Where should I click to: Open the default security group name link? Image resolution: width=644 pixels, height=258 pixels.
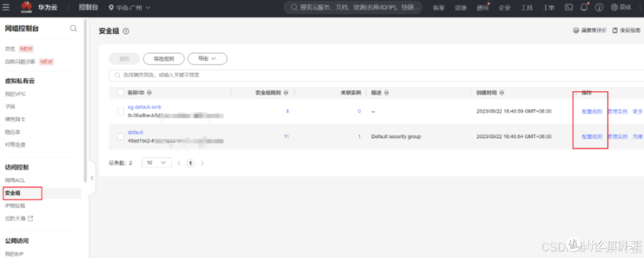(x=135, y=132)
